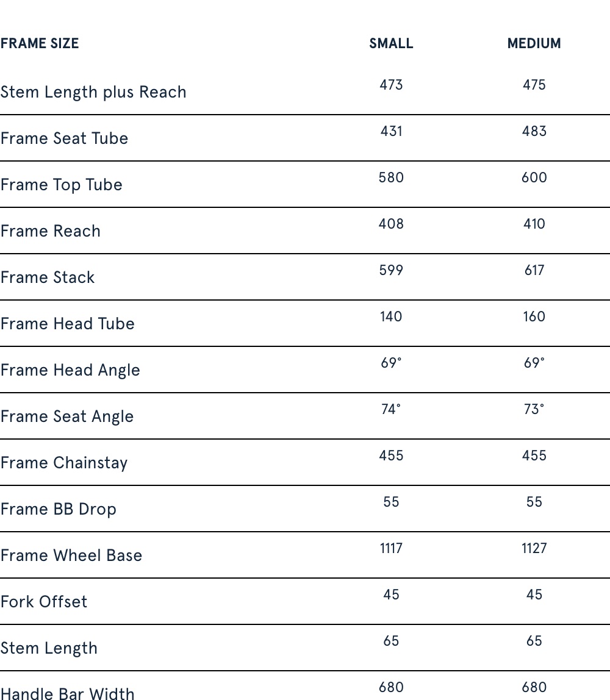Select the Stem Length plus Reach row label
This screenshot has width=610, height=700.
(93, 92)
